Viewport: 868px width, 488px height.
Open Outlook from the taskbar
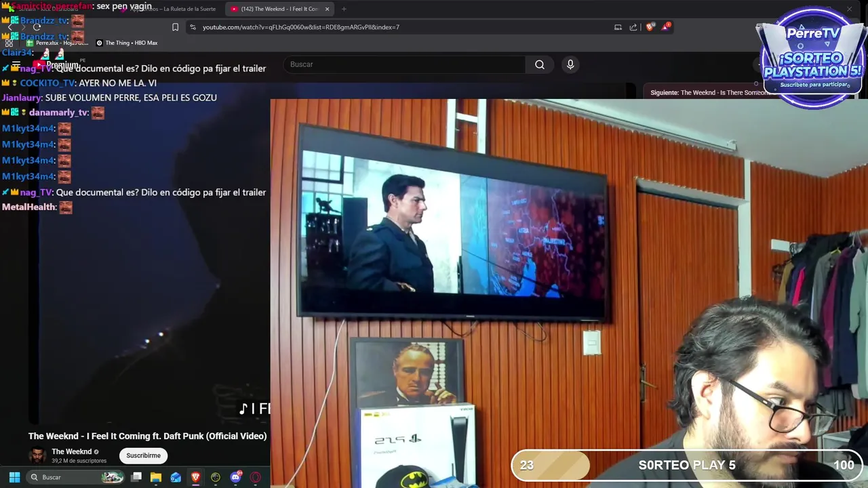click(x=176, y=477)
